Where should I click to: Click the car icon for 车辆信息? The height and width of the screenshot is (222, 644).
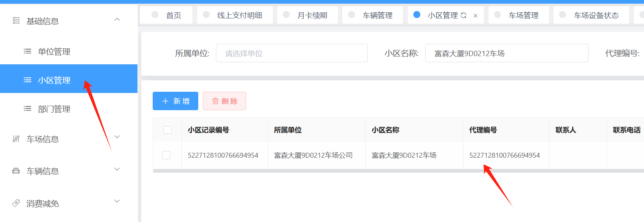point(16,171)
